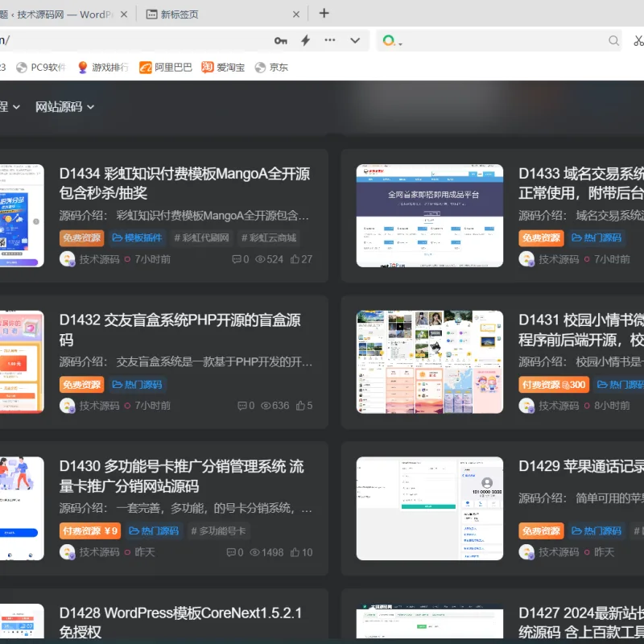Open D1434 彩虹知识付费模板 post title
The width and height of the screenshot is (644, 644).
[184, 184]
